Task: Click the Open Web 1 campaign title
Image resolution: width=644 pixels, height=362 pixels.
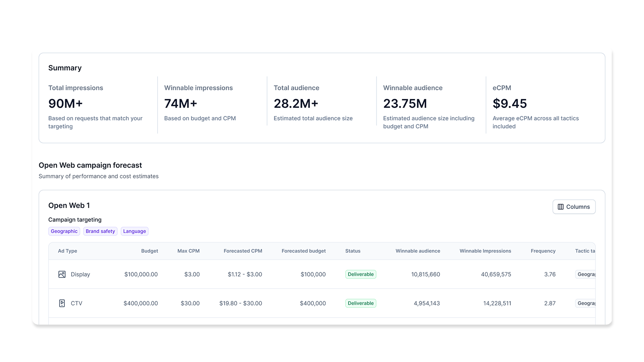Action: click(x=69, y=205)
